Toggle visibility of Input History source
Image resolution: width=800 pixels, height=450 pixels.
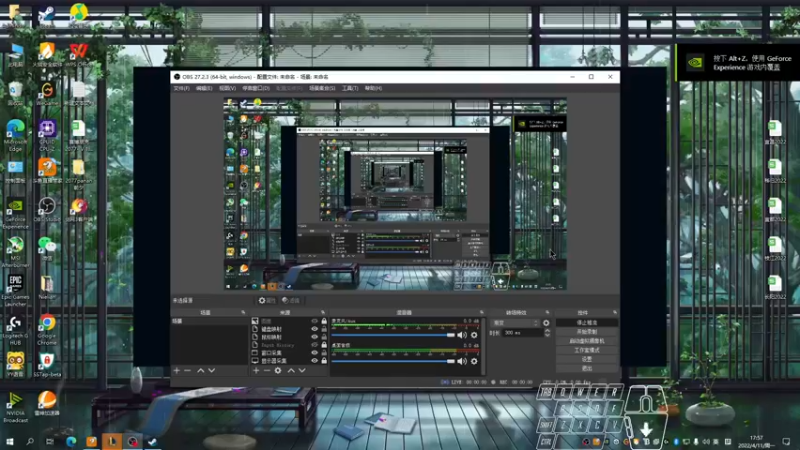(314, 345)
